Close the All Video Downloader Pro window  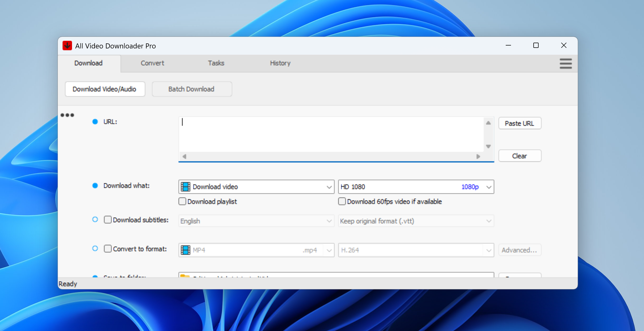[x=564, y=46]
